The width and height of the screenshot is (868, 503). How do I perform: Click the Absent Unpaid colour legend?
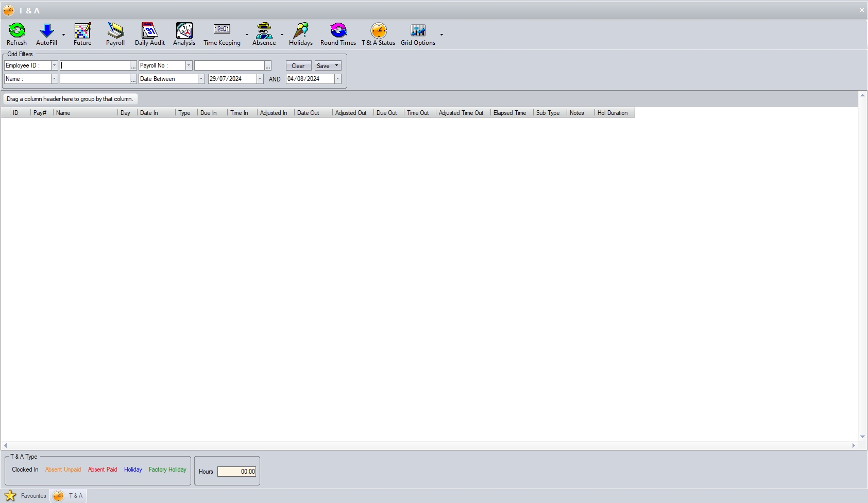click(x=63, y=470)
